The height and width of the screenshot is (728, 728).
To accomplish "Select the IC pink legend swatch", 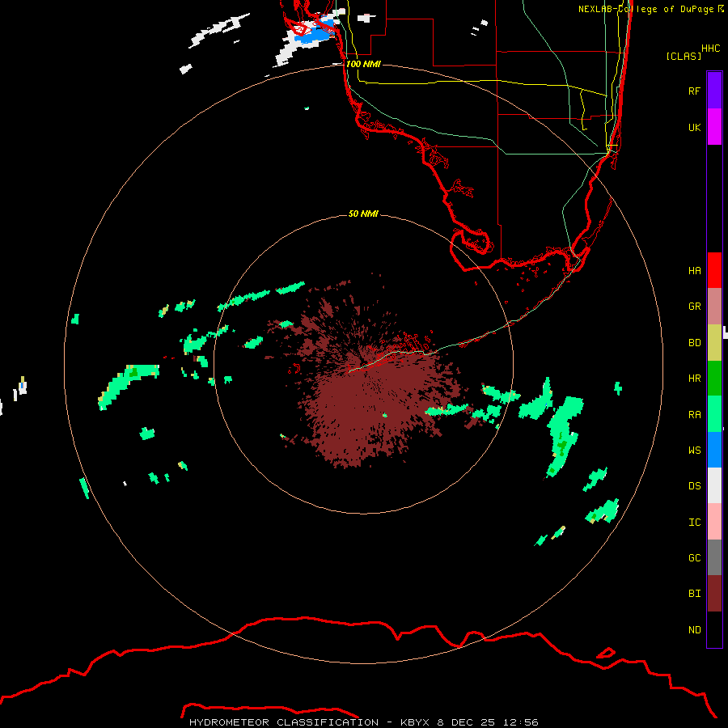I will click(x=714, y=522).
